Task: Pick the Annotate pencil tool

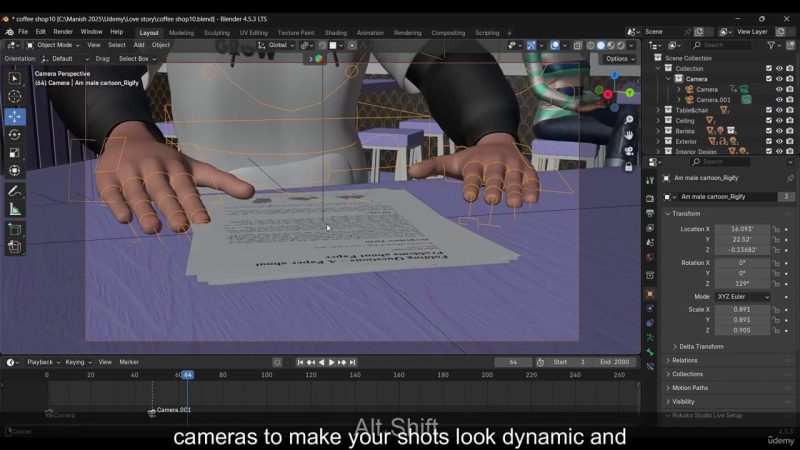Action: (x=15, y=191)
